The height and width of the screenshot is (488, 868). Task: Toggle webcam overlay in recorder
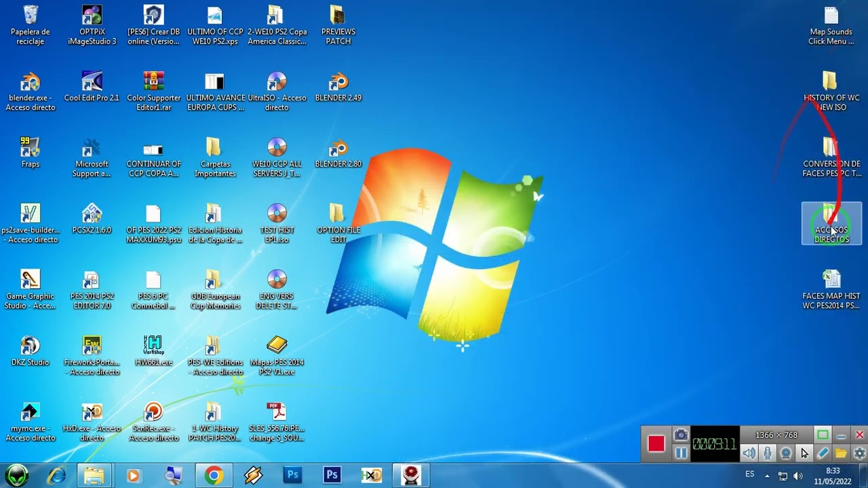click(x=786, y=453)
